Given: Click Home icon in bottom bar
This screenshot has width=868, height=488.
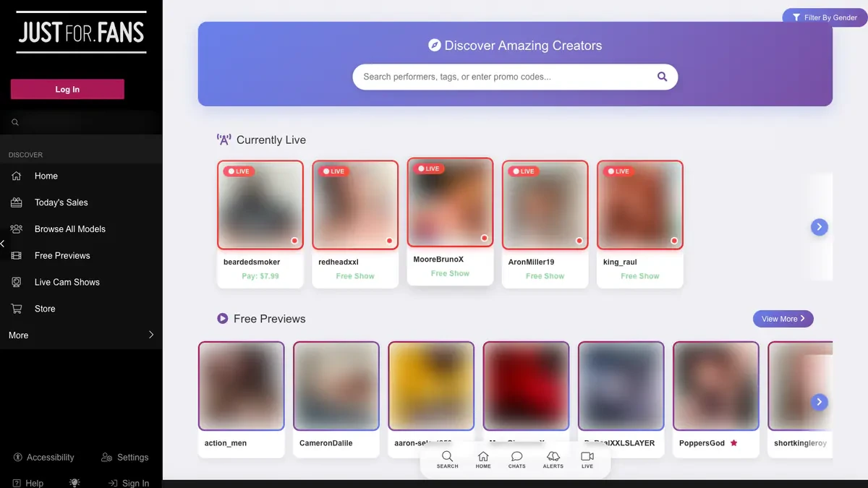Looking at the screenshot, I should [x=483, y=460].
